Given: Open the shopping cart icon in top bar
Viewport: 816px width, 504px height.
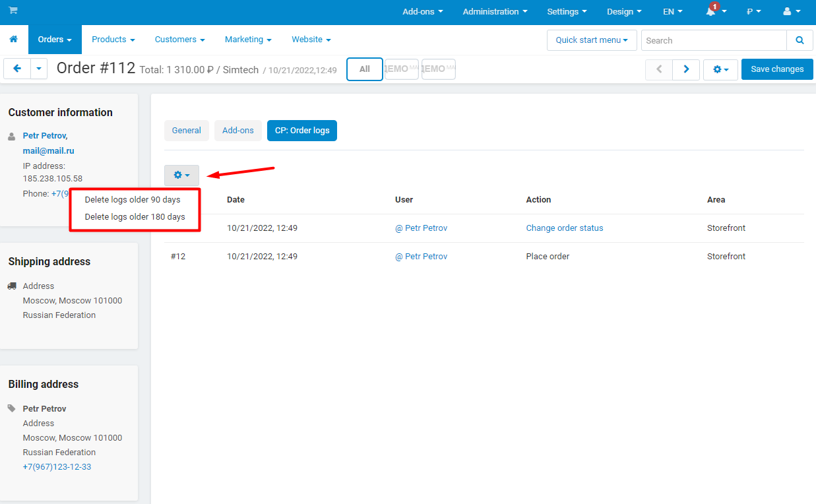Looking at the screenshot, I should (13, 11).
